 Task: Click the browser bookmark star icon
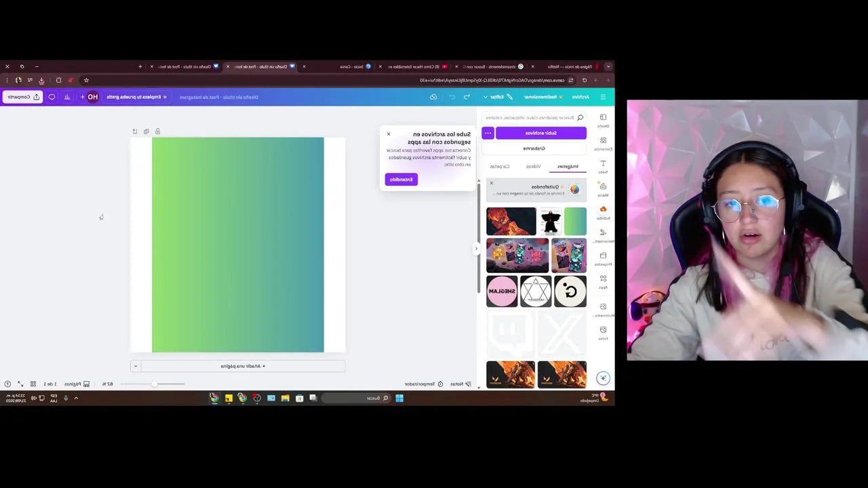[86, 80]
